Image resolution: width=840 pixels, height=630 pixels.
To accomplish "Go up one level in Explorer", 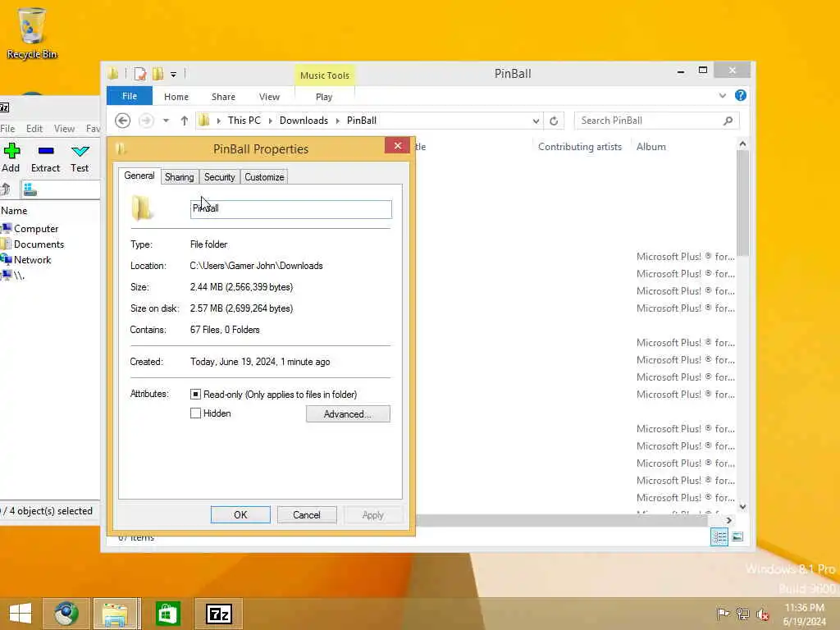I will tap(185, 121).
